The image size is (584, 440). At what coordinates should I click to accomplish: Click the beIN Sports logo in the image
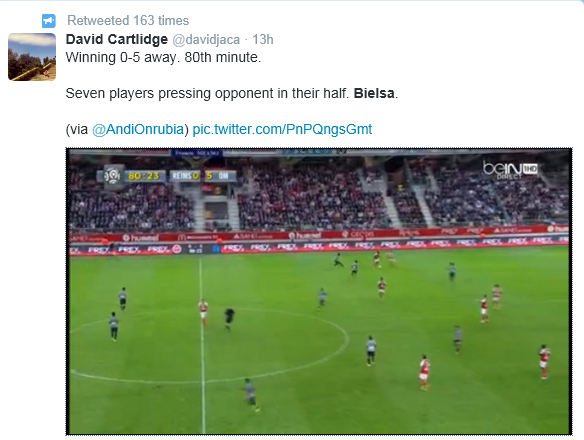510,170
